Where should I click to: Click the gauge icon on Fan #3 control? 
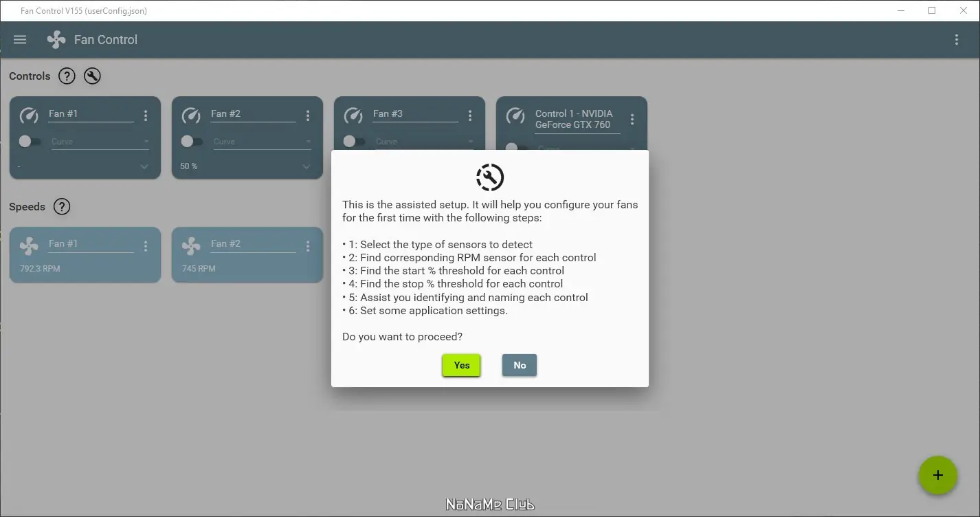coord(353,115)
